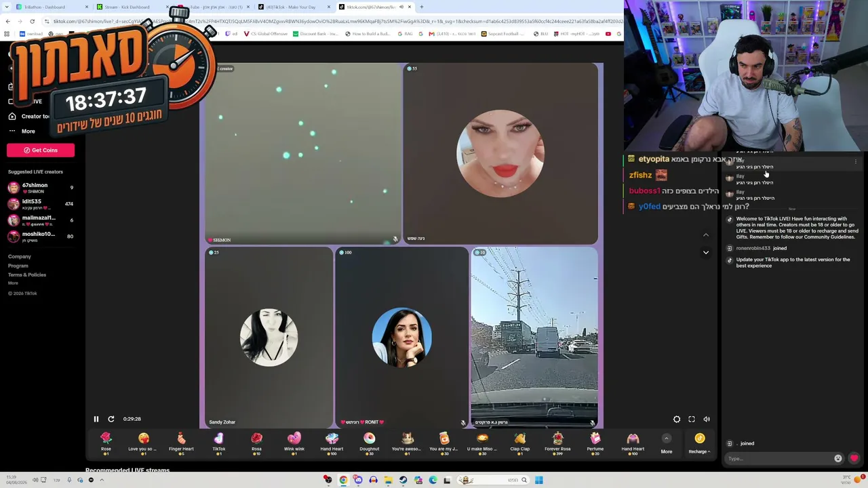Send the Rosa gift

(x=256, y=443)
